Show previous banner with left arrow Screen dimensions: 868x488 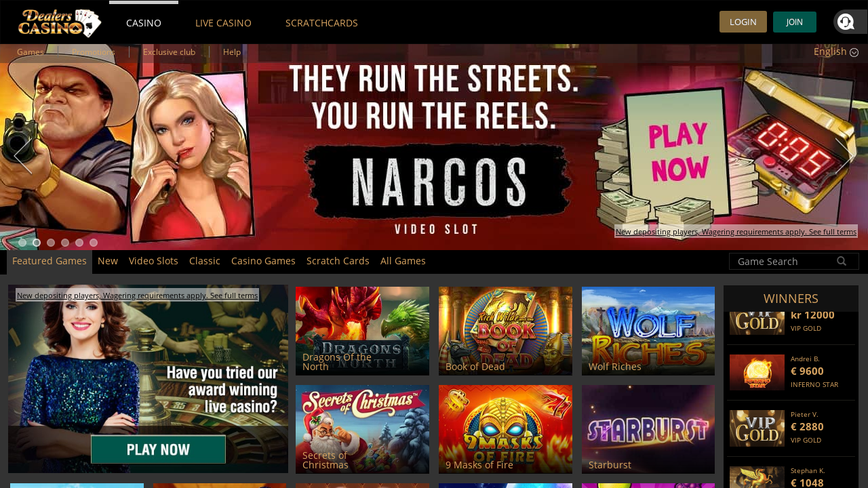coord(22,155)
